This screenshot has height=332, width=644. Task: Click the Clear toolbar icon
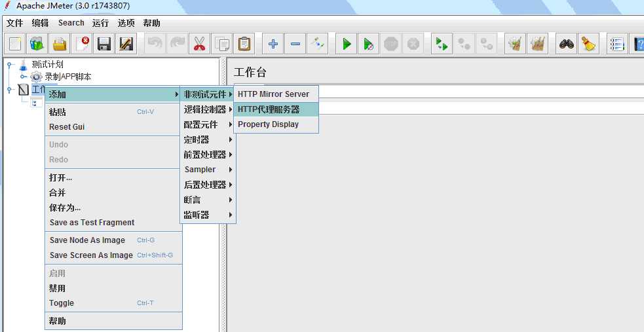coord(515,43)
